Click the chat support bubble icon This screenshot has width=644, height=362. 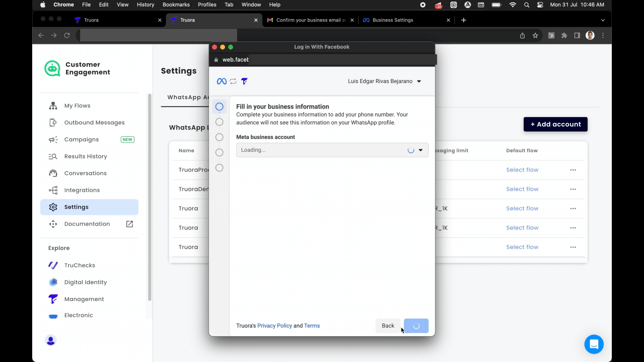pos(594,344)
